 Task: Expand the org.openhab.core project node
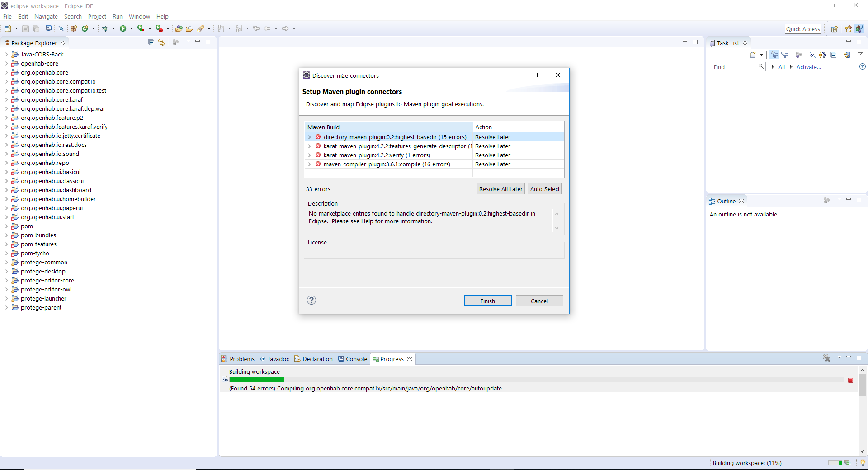click(6, 72)
